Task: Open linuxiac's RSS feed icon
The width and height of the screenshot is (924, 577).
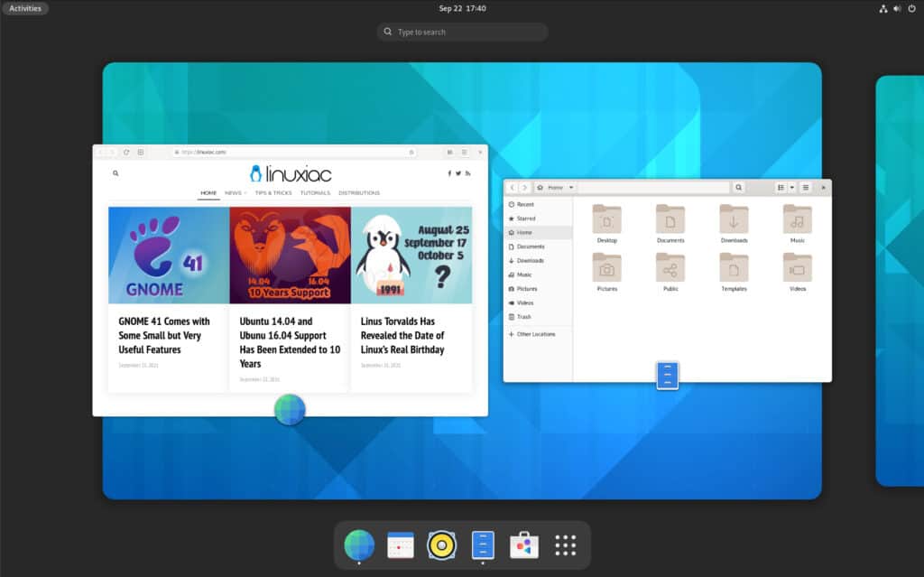Action: tap(468, 173)
